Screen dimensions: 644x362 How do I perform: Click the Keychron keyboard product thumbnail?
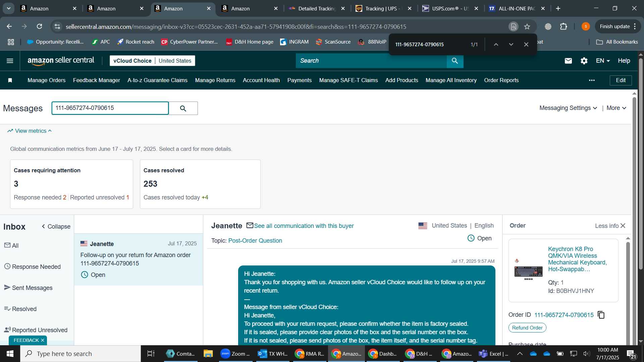click(x=528, y=269)
